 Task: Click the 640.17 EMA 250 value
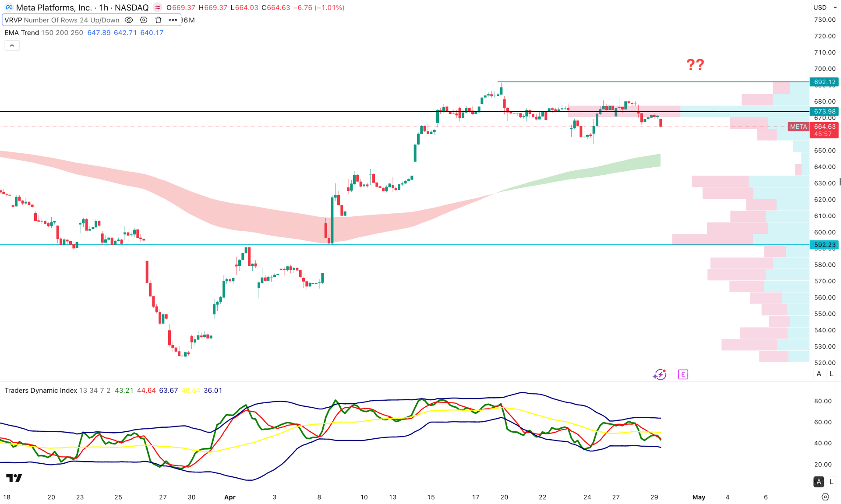(x=152, y=33)
